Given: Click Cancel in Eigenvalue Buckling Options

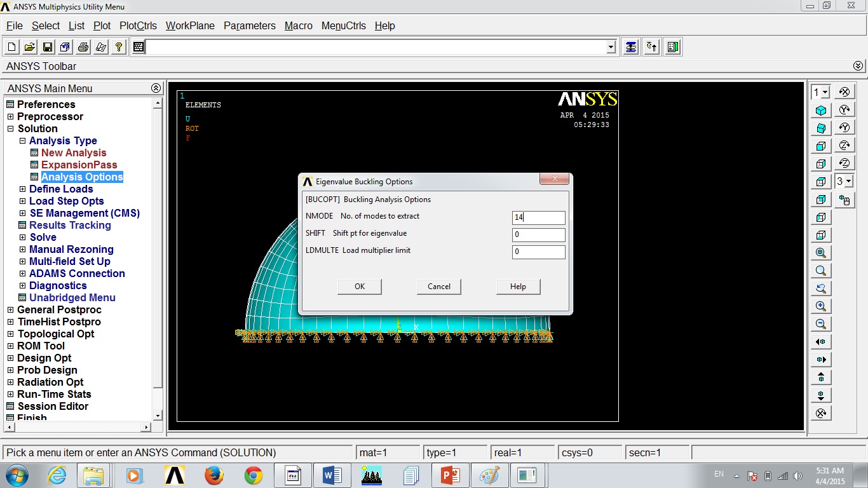Looking at the screenshot, I should click(439, 287).
